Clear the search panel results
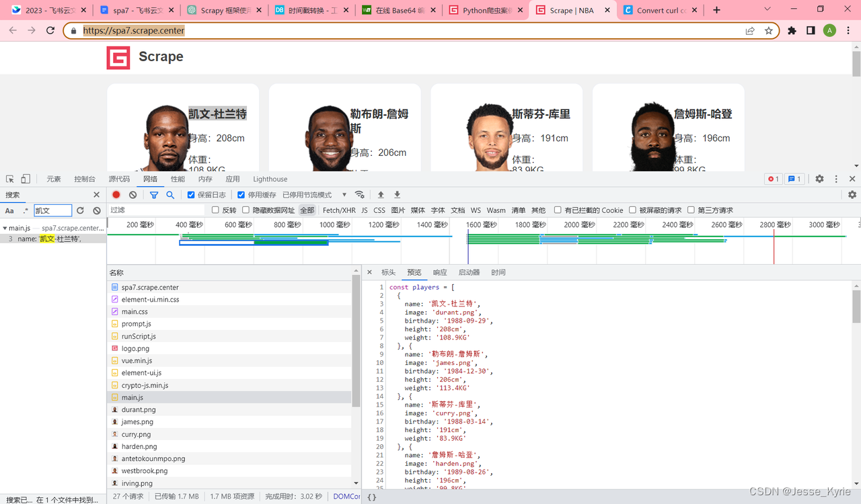This screenshot has width=861, height=504. [x=97, y=210]
